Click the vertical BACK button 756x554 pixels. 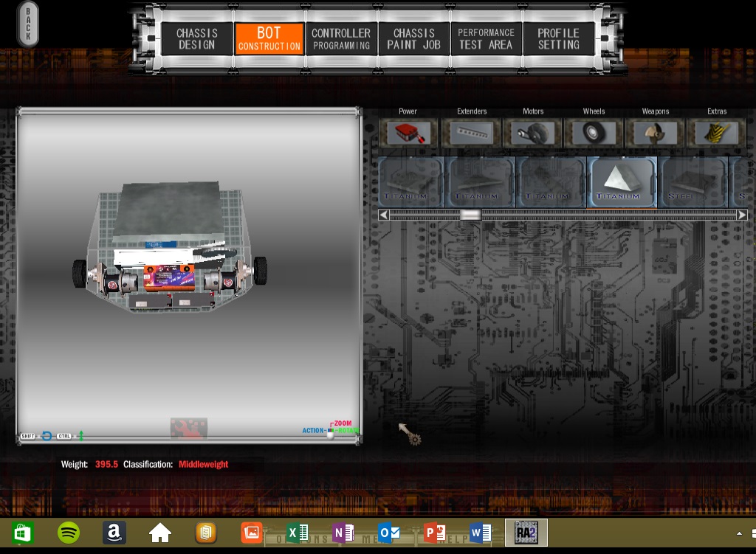(x=28, y=24)
